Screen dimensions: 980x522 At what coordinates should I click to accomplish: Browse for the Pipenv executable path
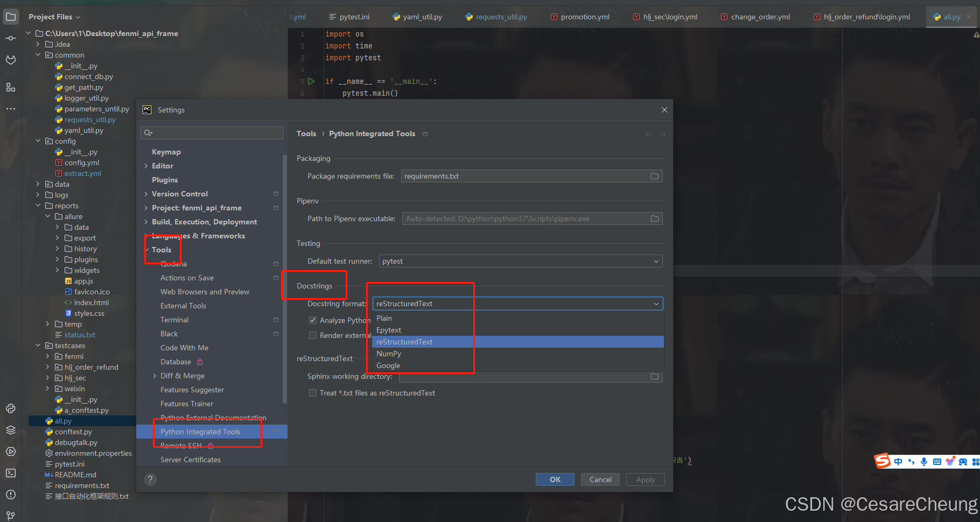655,218
